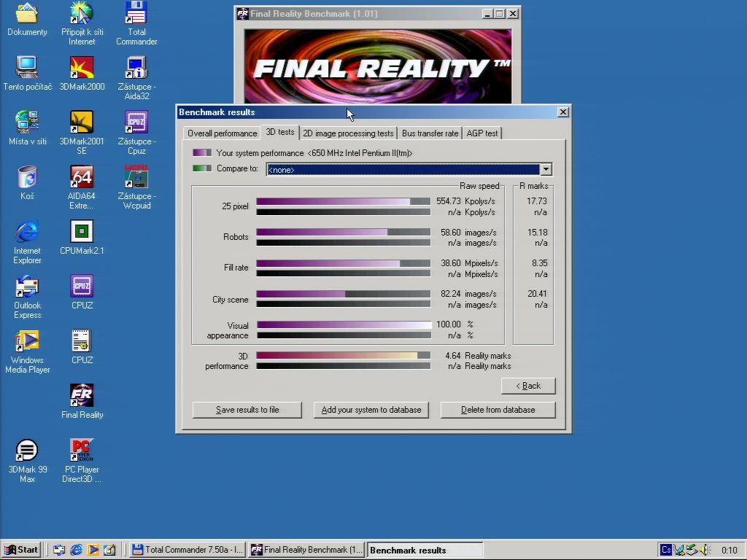Click Internet Explorer quick launch icon
The height and width of the screenshot is (560, 747).
click(76, 550)
